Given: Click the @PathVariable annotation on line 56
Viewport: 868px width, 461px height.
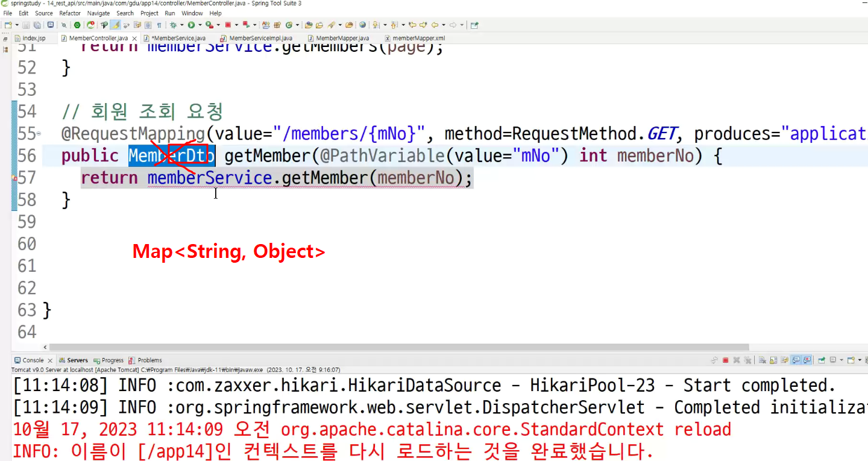Looking at the screenshot, I should [x=382, y=156].
